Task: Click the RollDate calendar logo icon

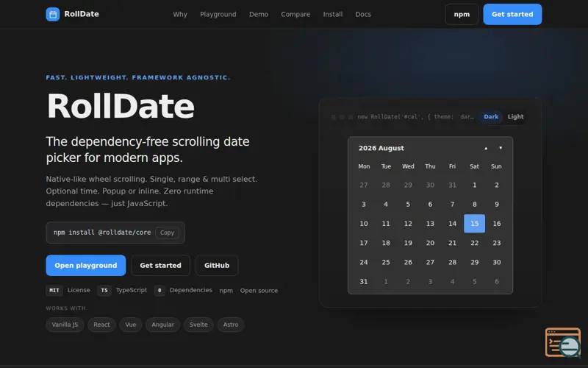Action: pyautogui.click(x=52, y=14)
